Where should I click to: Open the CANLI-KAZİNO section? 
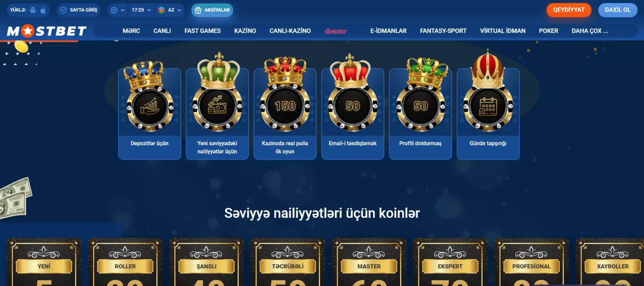[290, 31]
